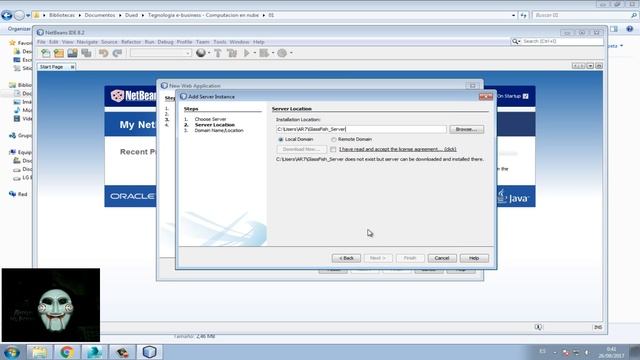Click the Download Now button

coord(301,149)
